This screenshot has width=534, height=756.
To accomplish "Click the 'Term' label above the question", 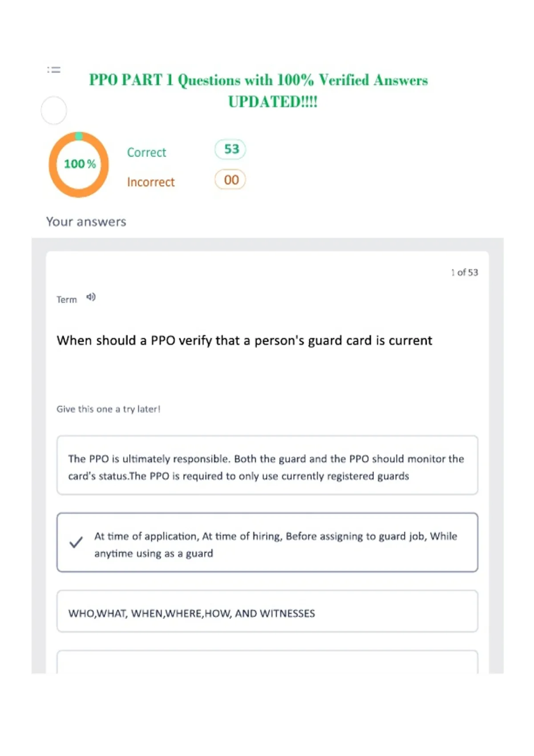I will [67, 300].
